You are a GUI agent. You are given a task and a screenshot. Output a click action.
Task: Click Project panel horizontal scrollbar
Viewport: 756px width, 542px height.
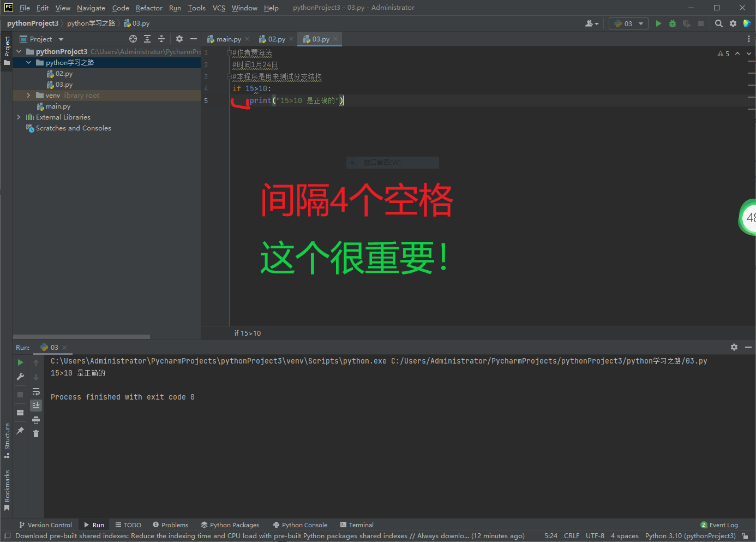(81, 337)
